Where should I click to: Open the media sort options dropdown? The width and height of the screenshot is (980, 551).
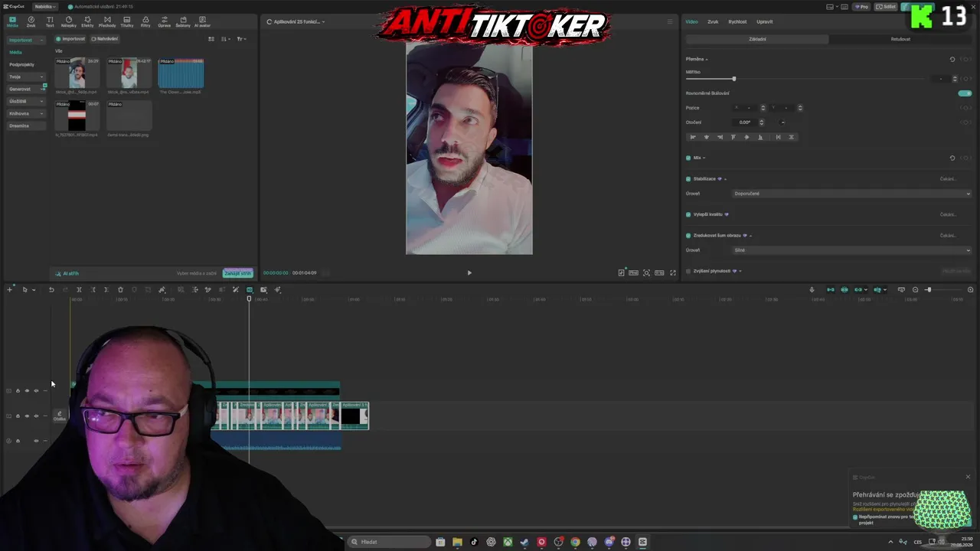225,39
